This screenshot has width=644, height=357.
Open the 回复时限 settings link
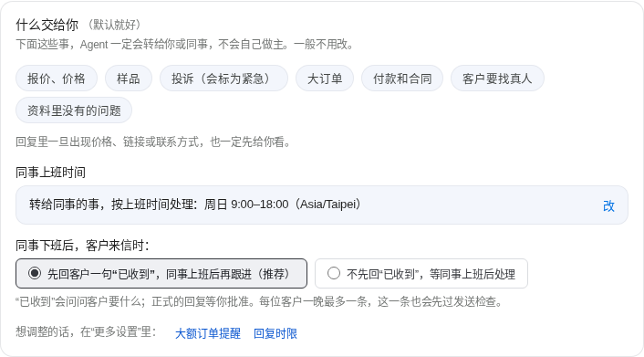(x=275, y=333)
